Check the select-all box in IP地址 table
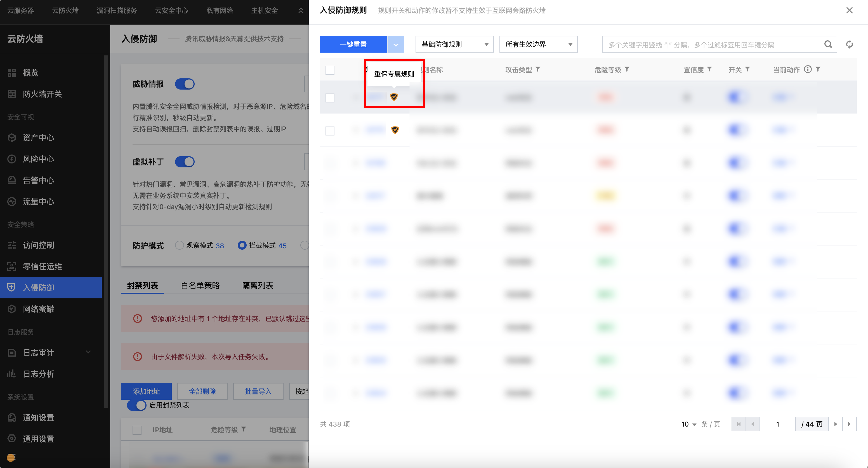This screenshot has height=468, width=868. pos(137,430)
